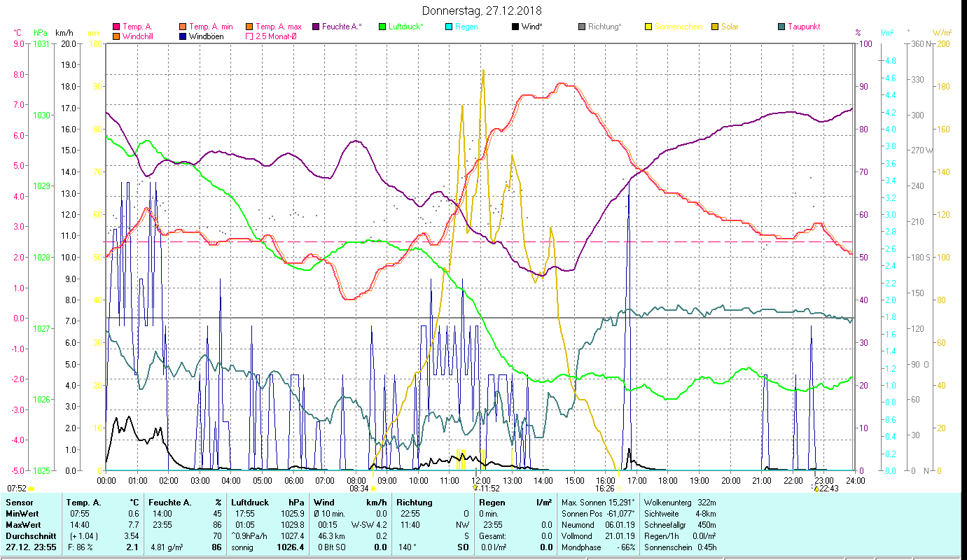Click the 'Max. Sonnen 15,291°' entry

(598, 503)
